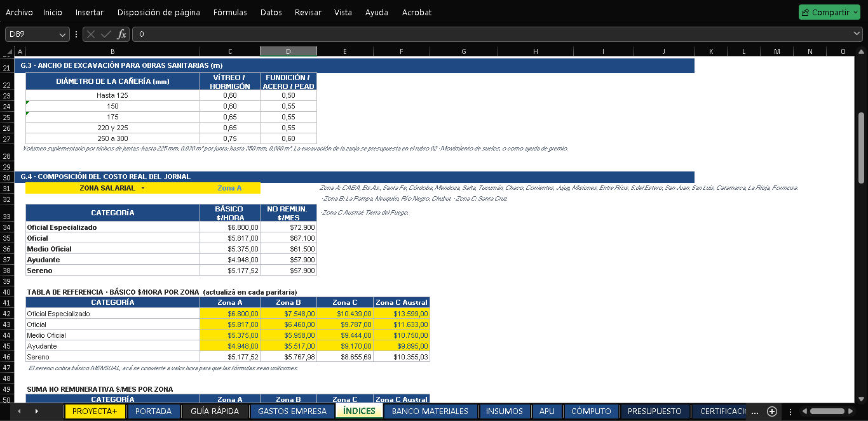This screenshot has width=868, height=421.
Task: Open the ZONA SALARIAL dropdown arrow
Action: pyautogui.click(x=143, y=189)
